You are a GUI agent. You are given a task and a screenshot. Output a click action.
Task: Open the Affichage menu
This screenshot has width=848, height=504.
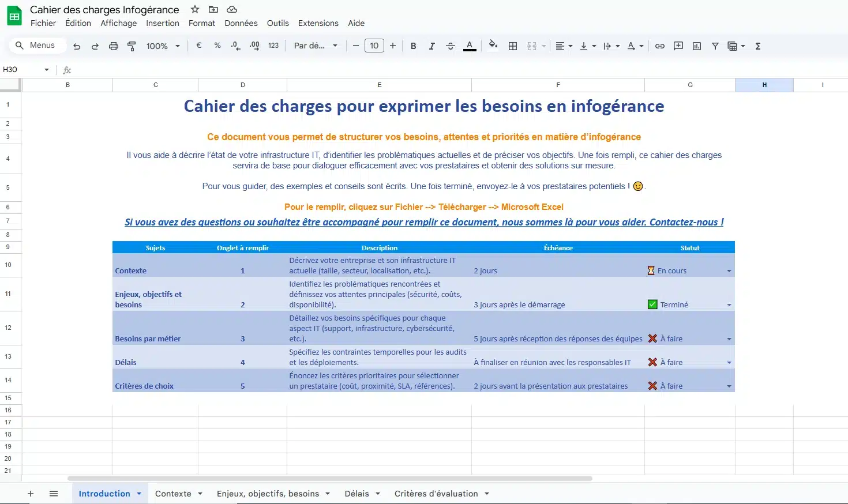click(119, 23)
